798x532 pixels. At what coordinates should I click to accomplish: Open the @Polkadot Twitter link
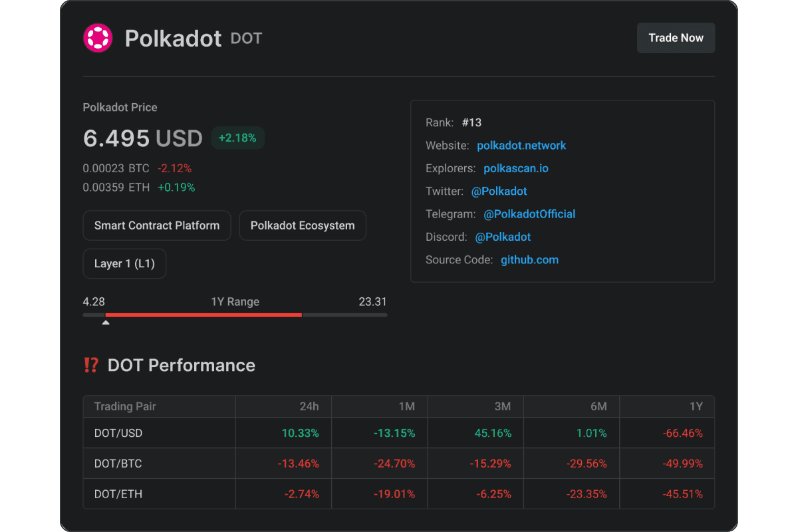pyautogui.click(x=499, y=191)
